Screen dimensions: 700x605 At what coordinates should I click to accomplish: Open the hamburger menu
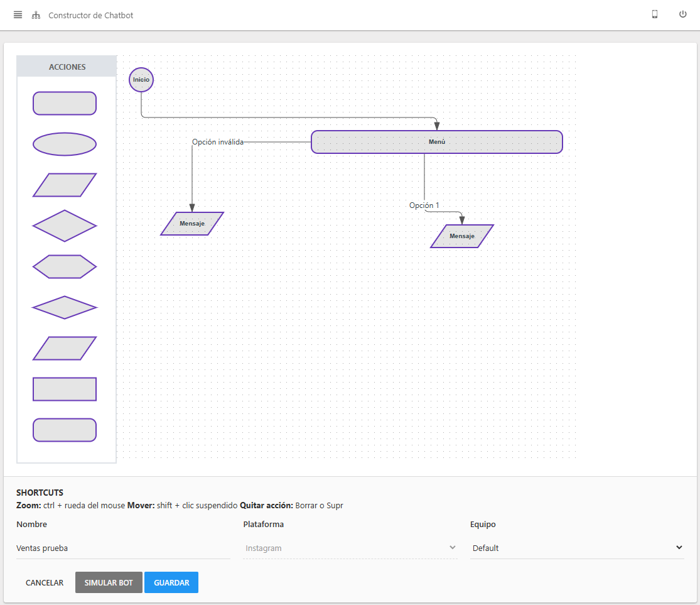coord(18,14)
